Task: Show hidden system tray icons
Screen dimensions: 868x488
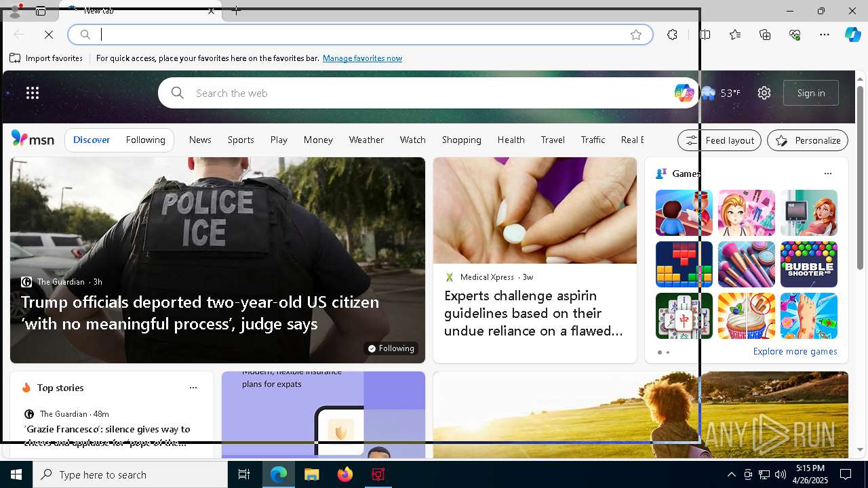Action: (731, 474)
